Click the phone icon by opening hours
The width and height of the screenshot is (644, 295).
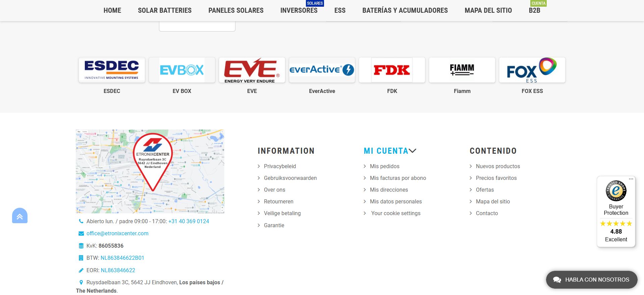[81, 222]
